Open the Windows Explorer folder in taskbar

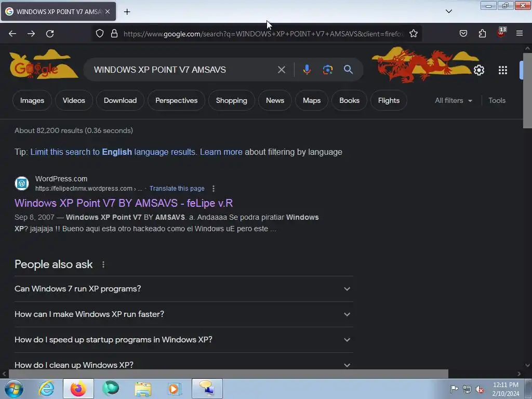tap(143, 389)
